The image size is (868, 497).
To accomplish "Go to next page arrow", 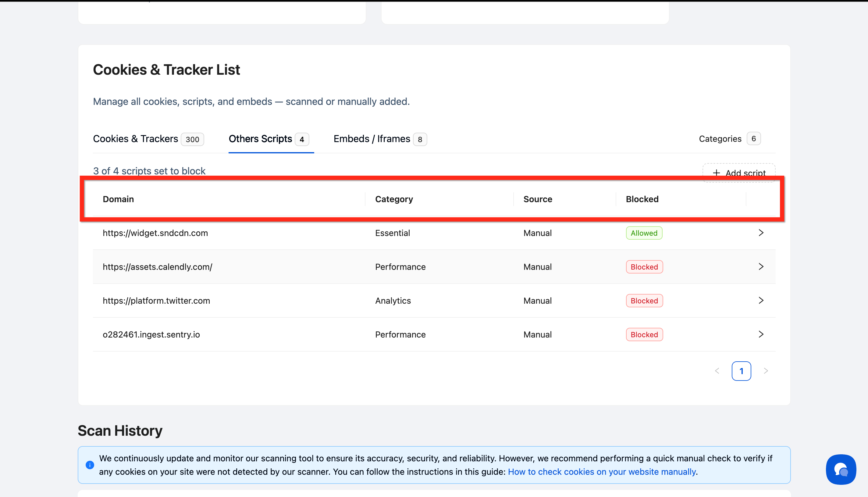I will coord(766,371).
